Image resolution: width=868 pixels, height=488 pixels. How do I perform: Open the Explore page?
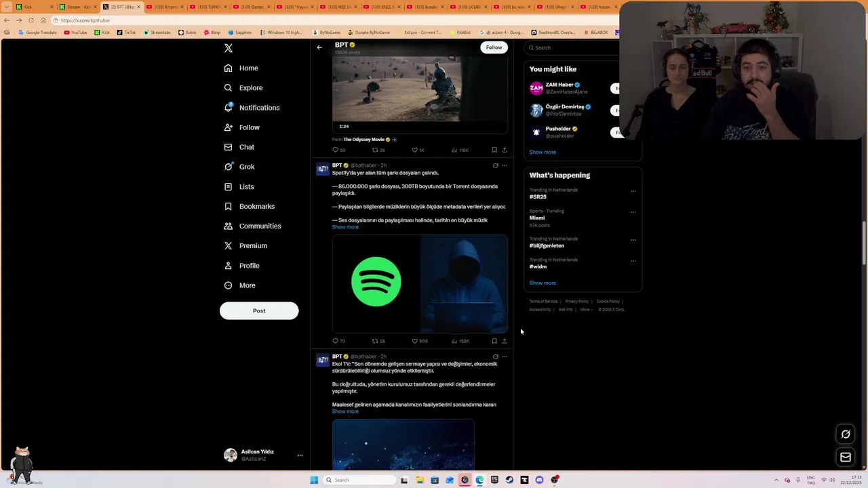pyautogui.click(x=243, y=87)
